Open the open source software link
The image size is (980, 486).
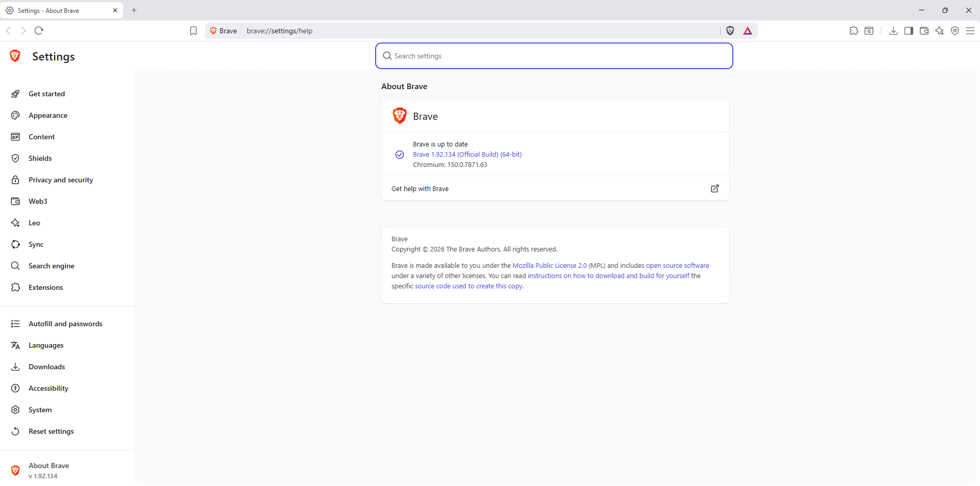coord(678,265)
